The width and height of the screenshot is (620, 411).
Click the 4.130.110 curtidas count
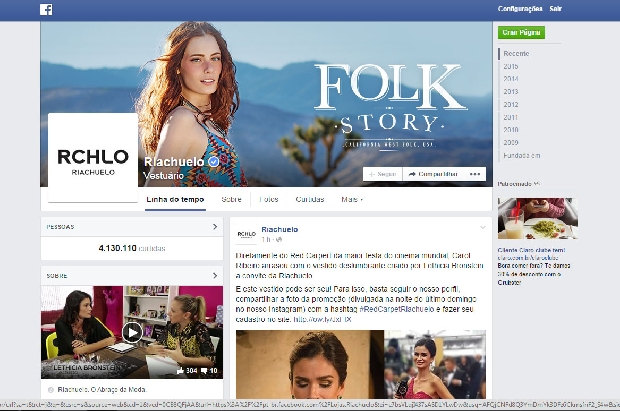click(132, 248)
